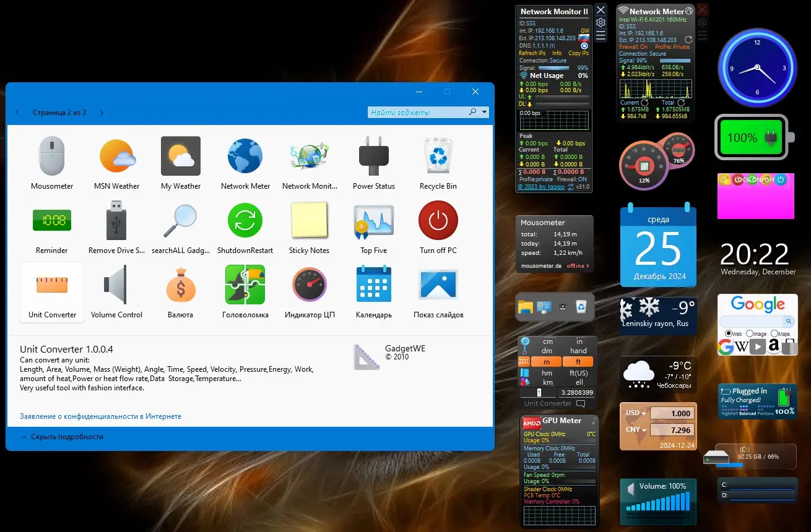Select the MSN Weather gadget
Screen dimensions: 811x532
tap(117, 156)
